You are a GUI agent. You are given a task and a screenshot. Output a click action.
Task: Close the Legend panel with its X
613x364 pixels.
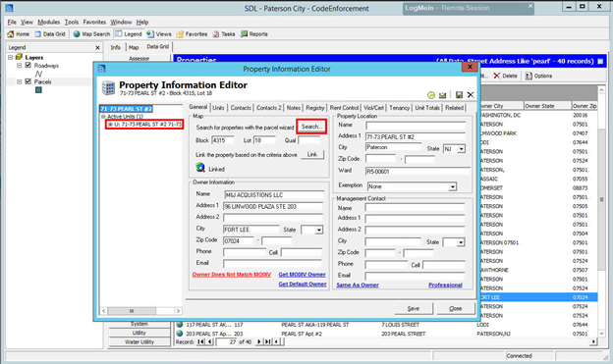coord(97,48)
